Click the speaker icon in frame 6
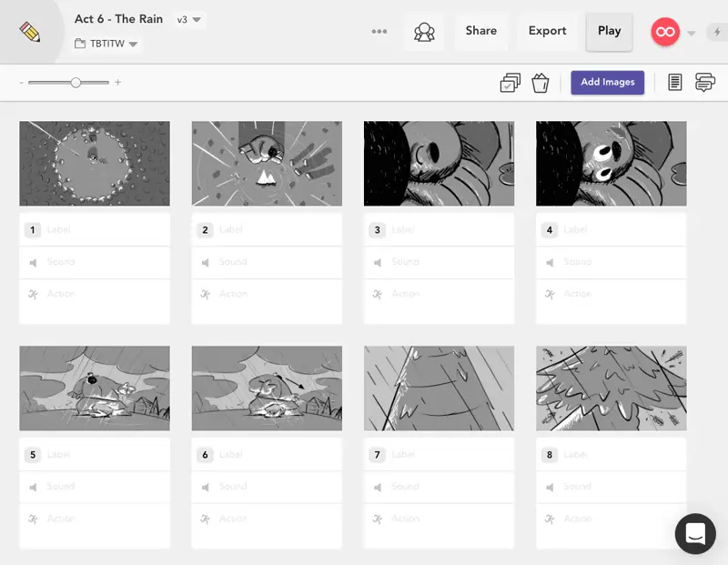 pos(206,488)
